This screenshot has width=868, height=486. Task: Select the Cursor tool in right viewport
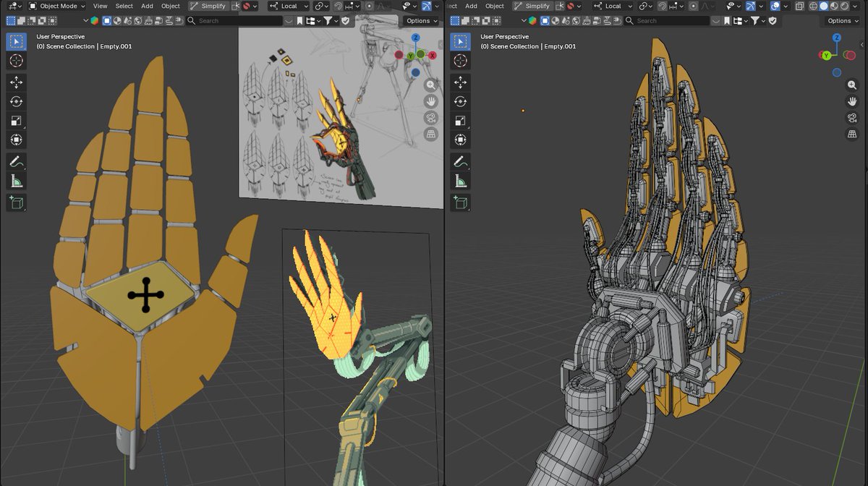[459, 61]
